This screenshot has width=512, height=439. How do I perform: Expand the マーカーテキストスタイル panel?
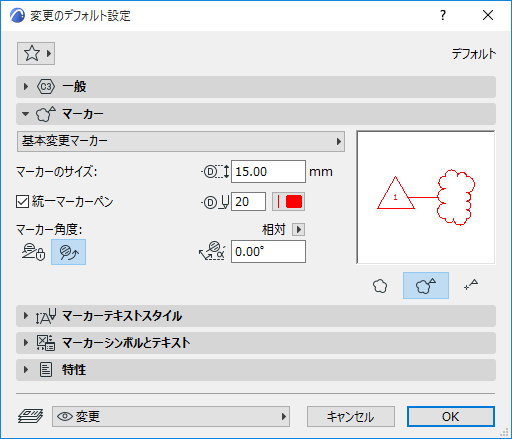(256, 316)
